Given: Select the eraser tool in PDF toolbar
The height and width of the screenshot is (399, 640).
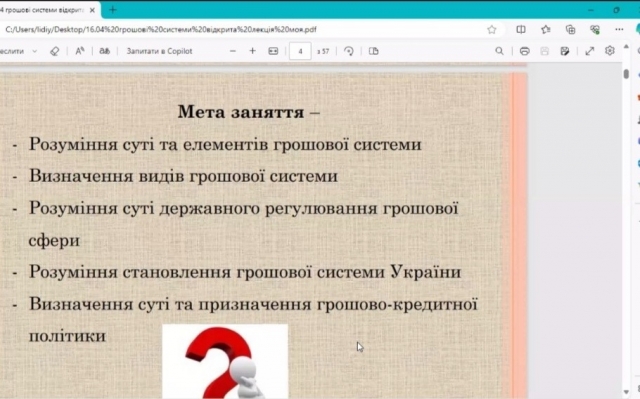Looking at the screenshot, I should click(54, 51).
